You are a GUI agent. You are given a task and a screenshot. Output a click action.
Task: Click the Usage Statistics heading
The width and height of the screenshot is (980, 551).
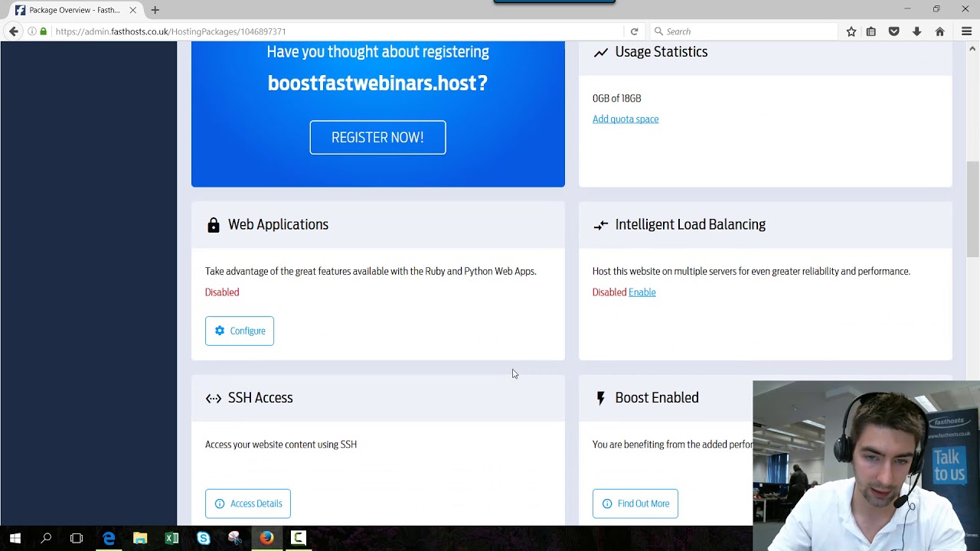[x=661, y=51]
